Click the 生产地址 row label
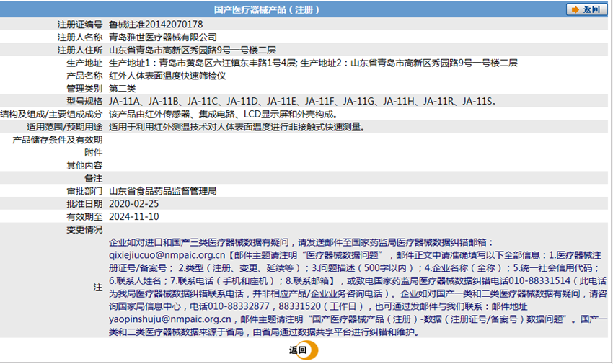This screenshot has width=613, height=364. (84, 63)
